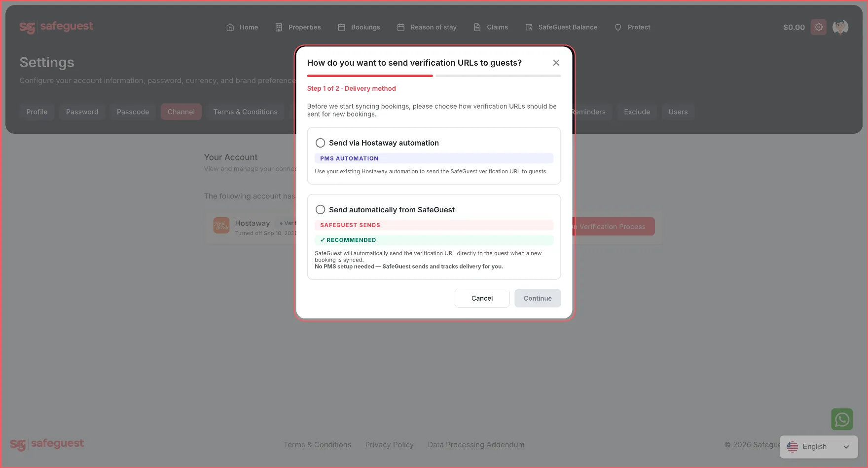Click the Bookings calendar icon
The height and width of the screenshot is (468, 868).
(342, 27)
